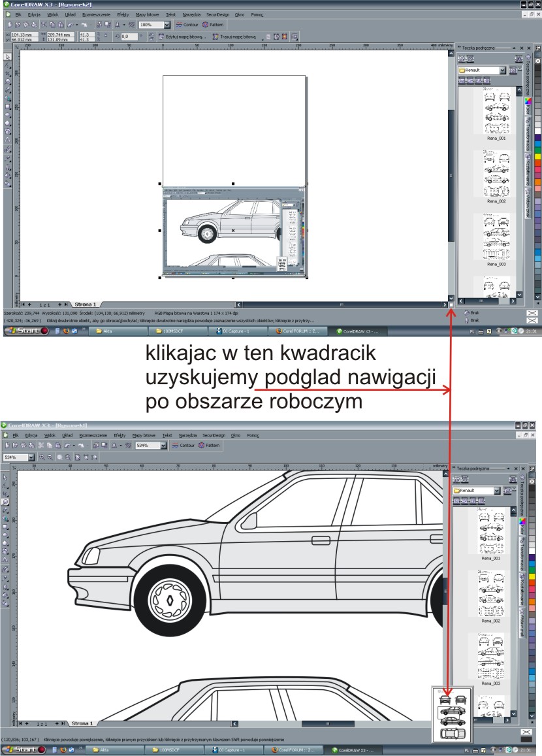Pick the yellow swatch in the upper color palette
Screen dimensions: 542x756
point(537,157)
